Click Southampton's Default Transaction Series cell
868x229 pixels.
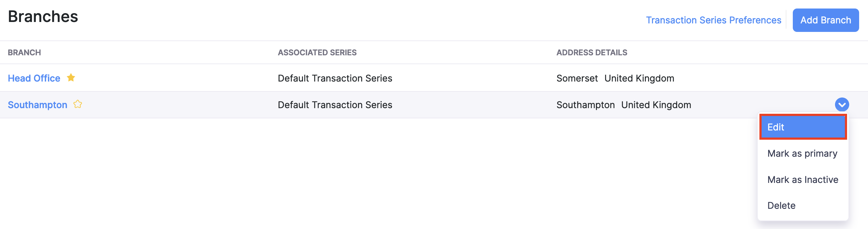coord(335,105)
